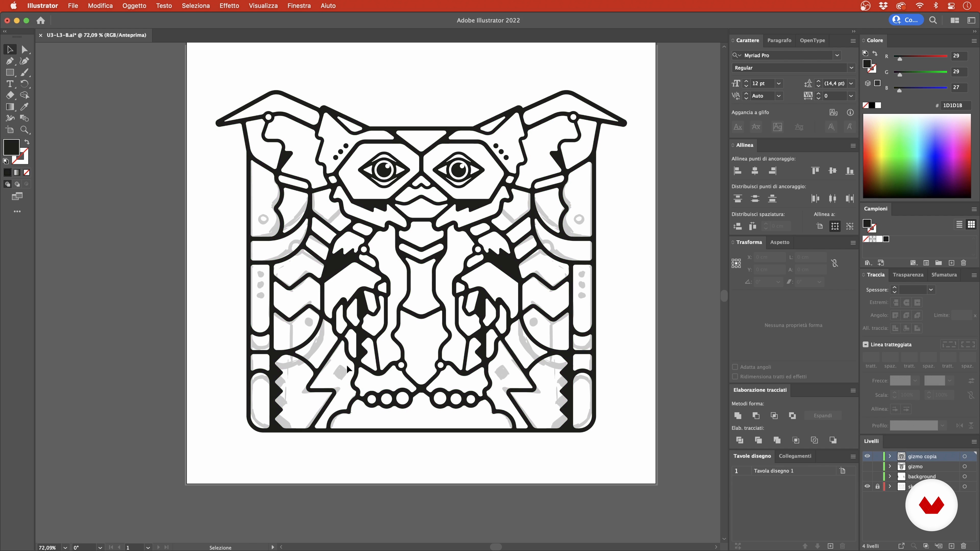
Task: Click Vertical Align Top icon
Action: tap(815, 171)
